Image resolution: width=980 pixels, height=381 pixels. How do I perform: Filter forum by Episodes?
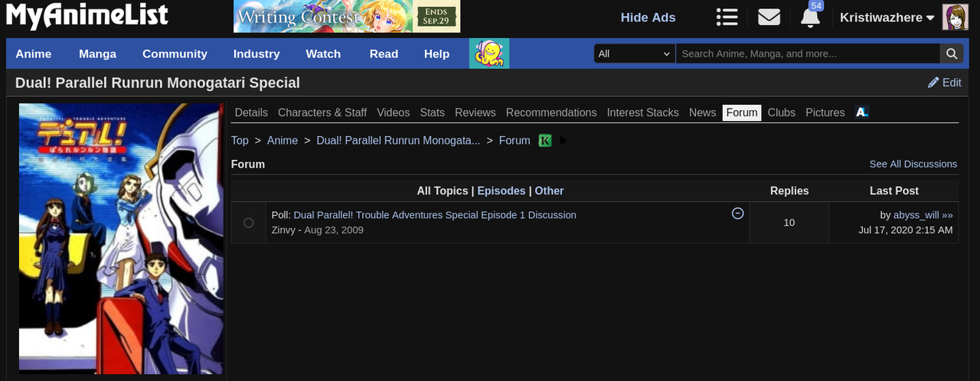(x=501, y=190)
